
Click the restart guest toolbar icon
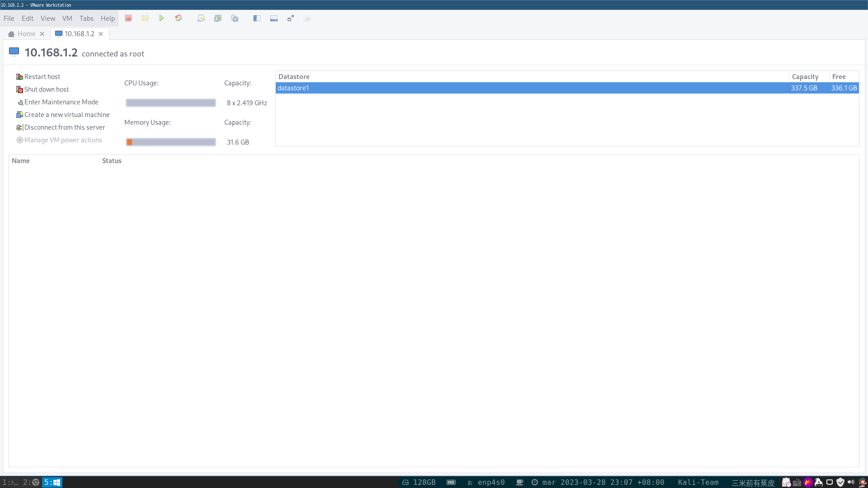coord(179,19)
